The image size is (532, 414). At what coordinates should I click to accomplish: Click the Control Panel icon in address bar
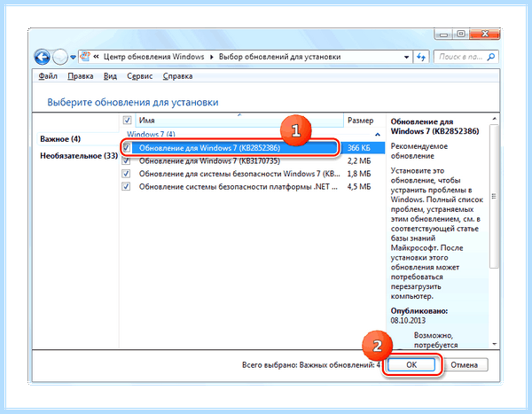point(85,57)
